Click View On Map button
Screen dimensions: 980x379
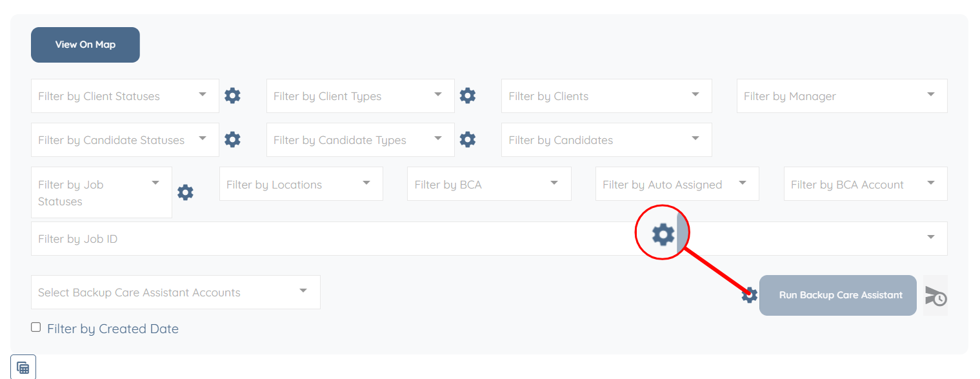85,45
